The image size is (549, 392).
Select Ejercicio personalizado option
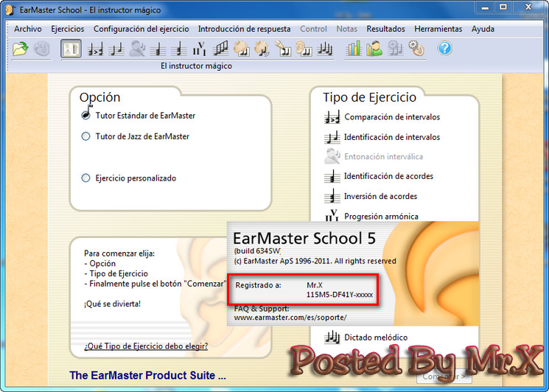pos(128,178)
